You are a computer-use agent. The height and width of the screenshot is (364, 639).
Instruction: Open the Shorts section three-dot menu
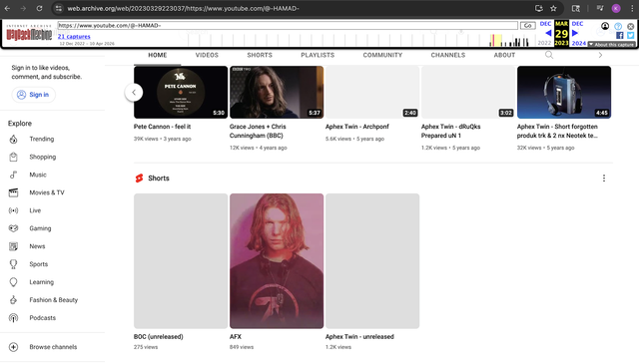pos(604,178)
